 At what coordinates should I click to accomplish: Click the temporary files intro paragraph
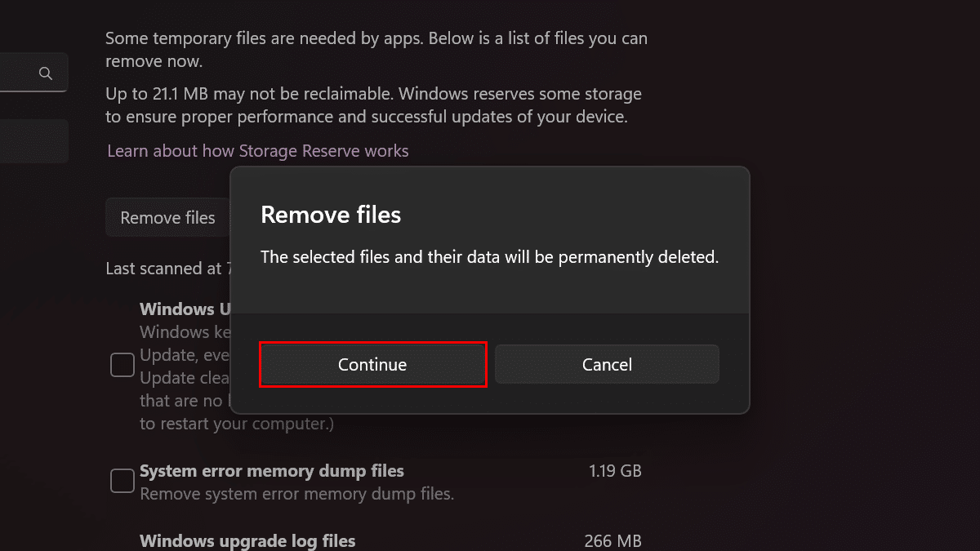[376, 49]
